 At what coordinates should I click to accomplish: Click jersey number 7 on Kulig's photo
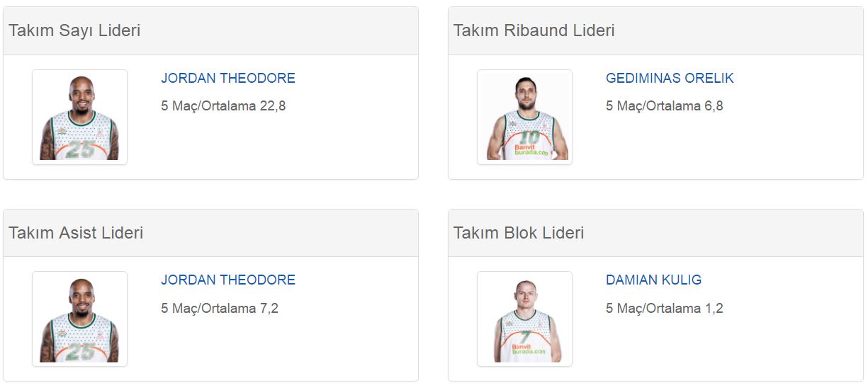525,337
